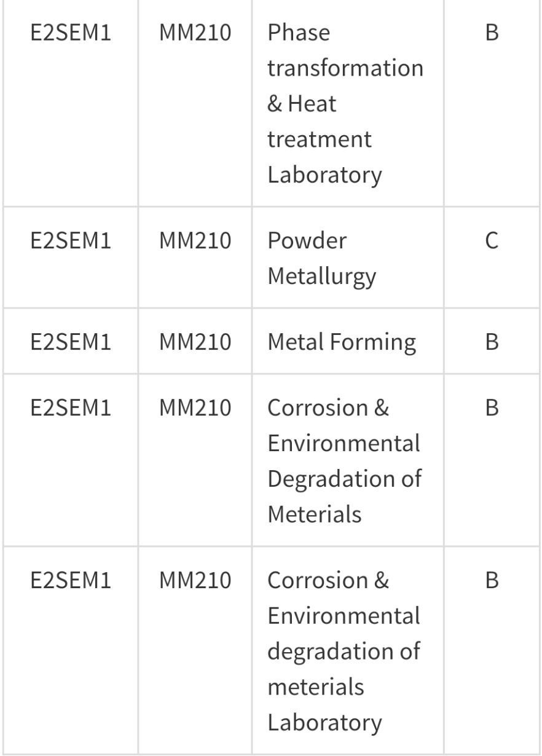Screen dimensions: 542x756
Task: Select grade B in Metal Forming row
Action: pos(492,341)
